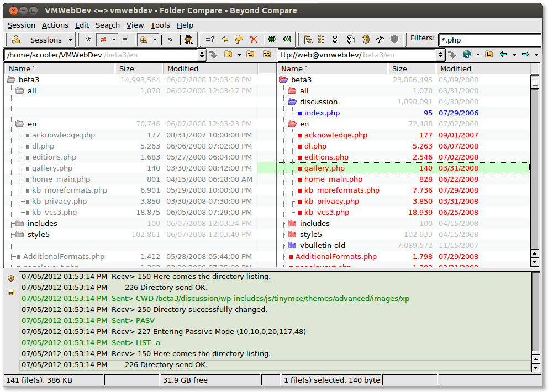This screenshot has height=392, width=548.
Task: Click the Refresh swirl icon
Action: point(366,39)
